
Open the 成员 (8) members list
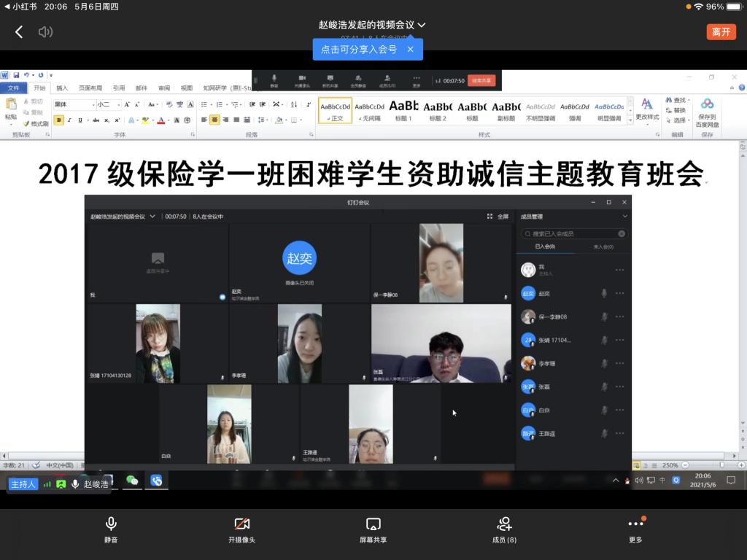pos(504,530)
